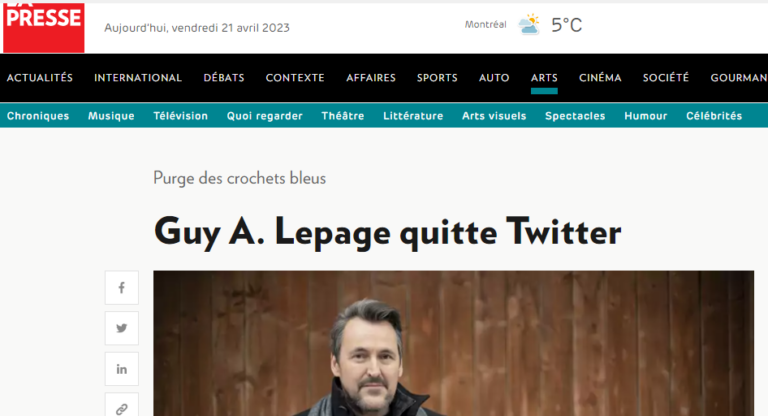The image size is (768, 416).
Task: Open Littérature subsection
Action: (x=413, y=116)
